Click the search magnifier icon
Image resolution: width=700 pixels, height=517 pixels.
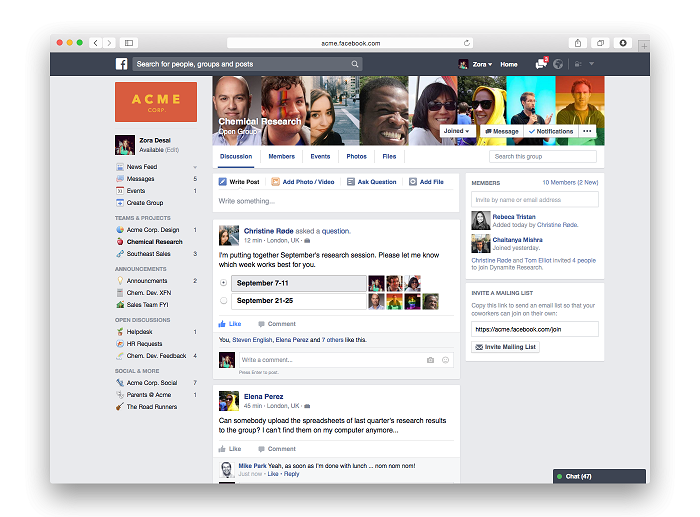click(354, 64)
